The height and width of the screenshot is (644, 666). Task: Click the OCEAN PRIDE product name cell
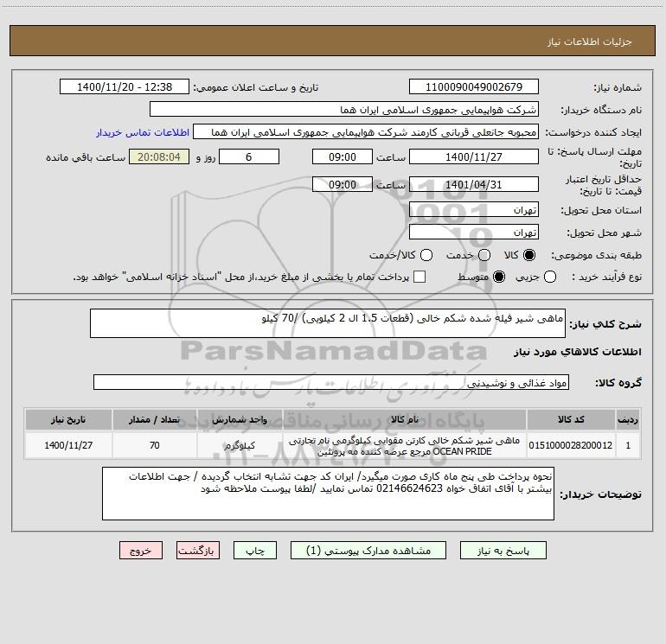(405, 446)
